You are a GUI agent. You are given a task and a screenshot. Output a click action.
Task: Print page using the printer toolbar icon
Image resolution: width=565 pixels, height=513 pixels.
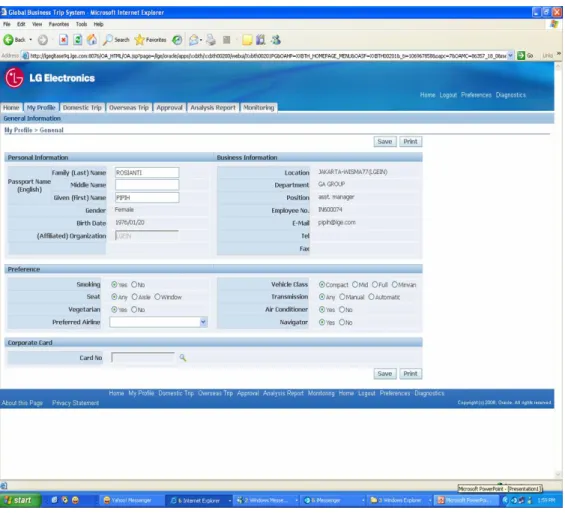(211, 40)
